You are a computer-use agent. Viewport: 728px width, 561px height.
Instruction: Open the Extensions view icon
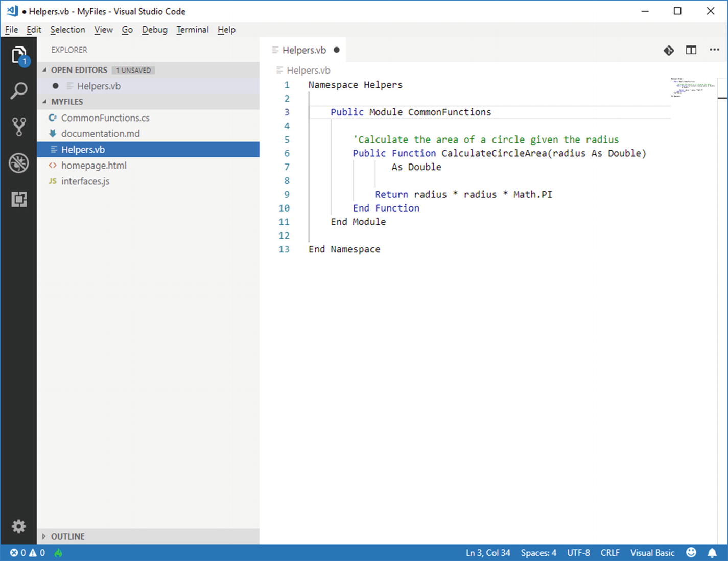(19, 199)
